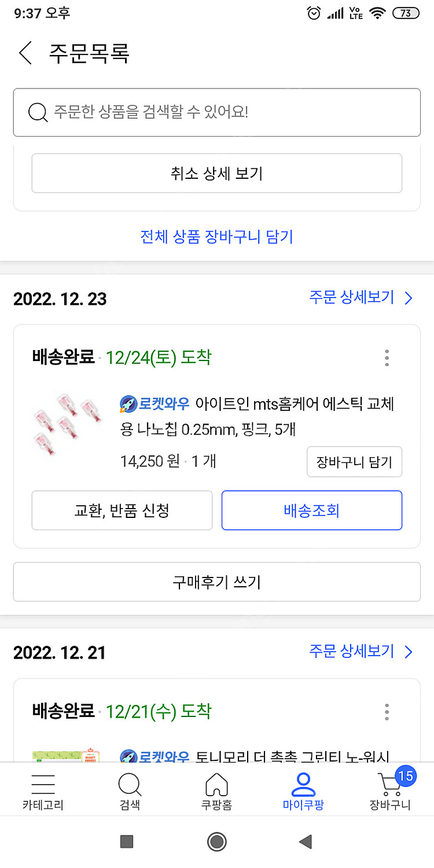Image resolution: width=434 pixels, height=868 pixels.
Task: Click the 전체 상품 장바구니 담기 link
Action: (217, 236)
